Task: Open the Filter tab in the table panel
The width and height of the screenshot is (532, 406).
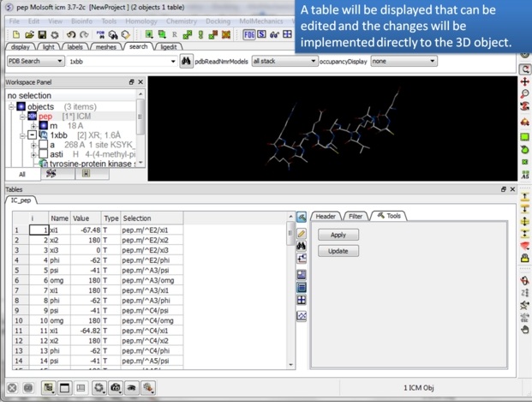Action: tap(356, 217)
